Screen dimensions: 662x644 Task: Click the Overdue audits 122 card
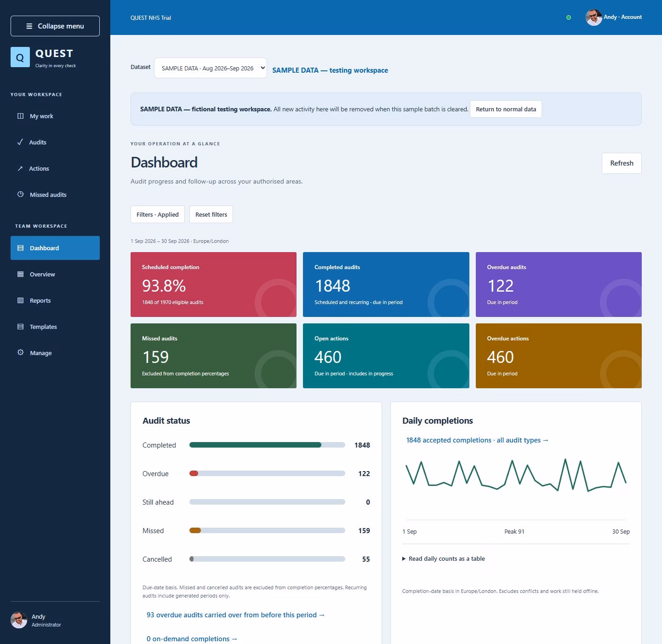pos(559,284)
